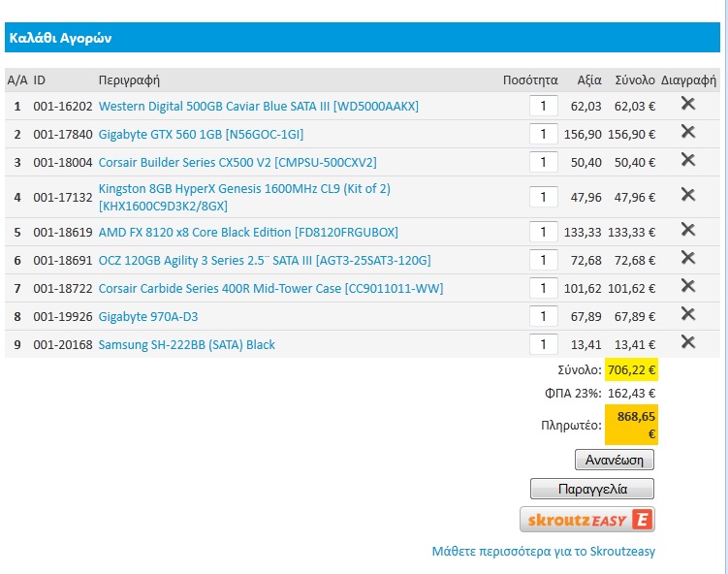Click quantity field for OCZ Agility 3
The width and height of the screenshot is (728, 574).
543,261
